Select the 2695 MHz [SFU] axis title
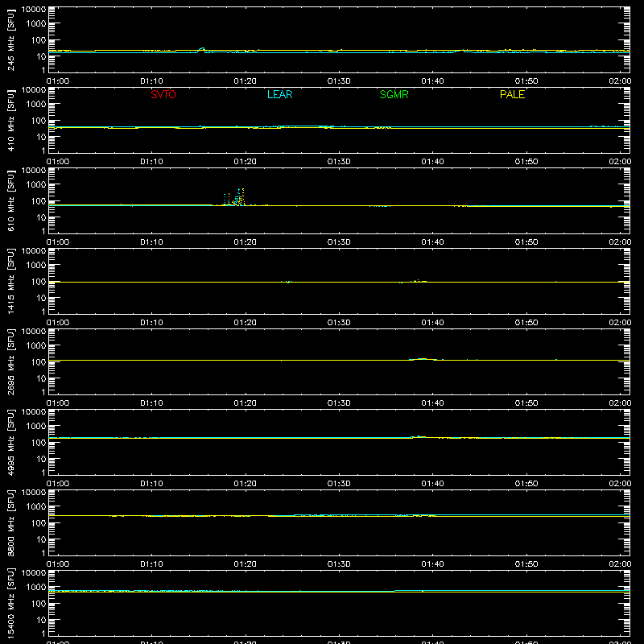 tap(11, 362)
